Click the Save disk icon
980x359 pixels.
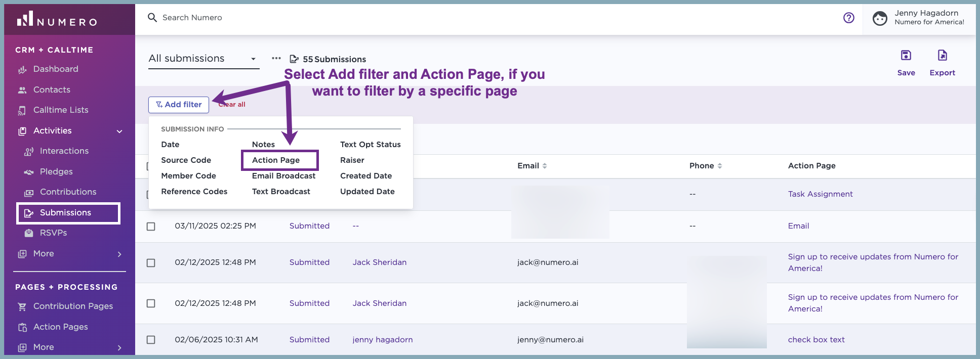point(906,55)
